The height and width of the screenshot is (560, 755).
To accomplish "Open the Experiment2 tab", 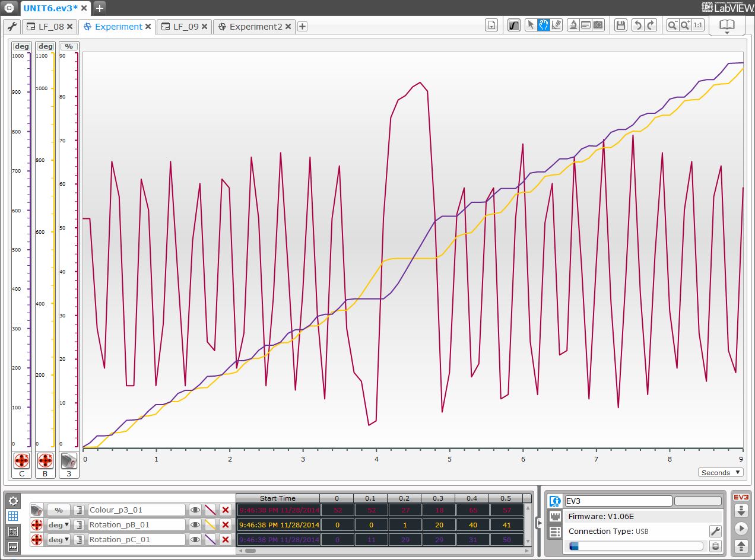I will (255, 27).
